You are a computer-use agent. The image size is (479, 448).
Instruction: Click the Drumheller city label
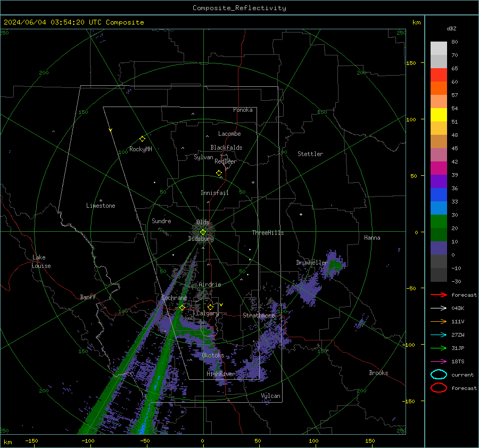click(311, 263)
